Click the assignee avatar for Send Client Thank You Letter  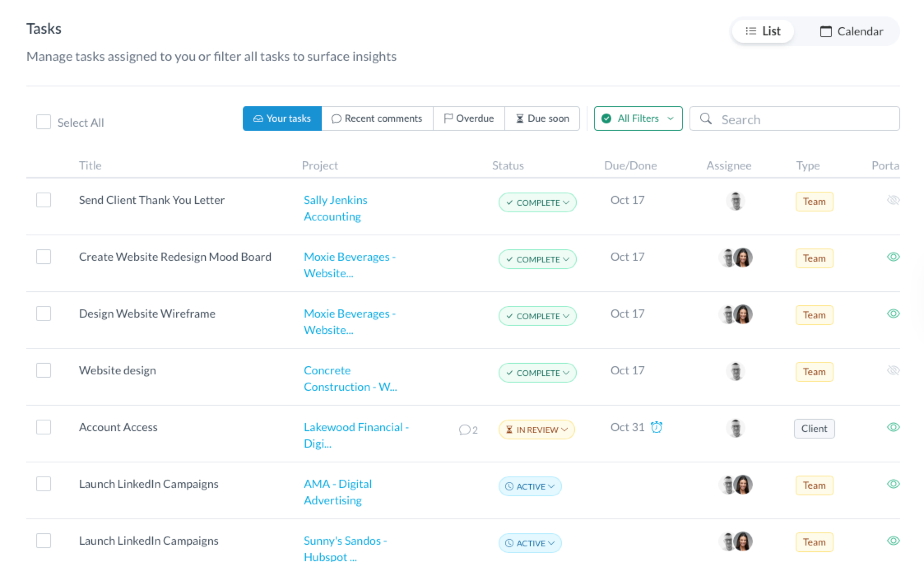(x=736, y=201)
